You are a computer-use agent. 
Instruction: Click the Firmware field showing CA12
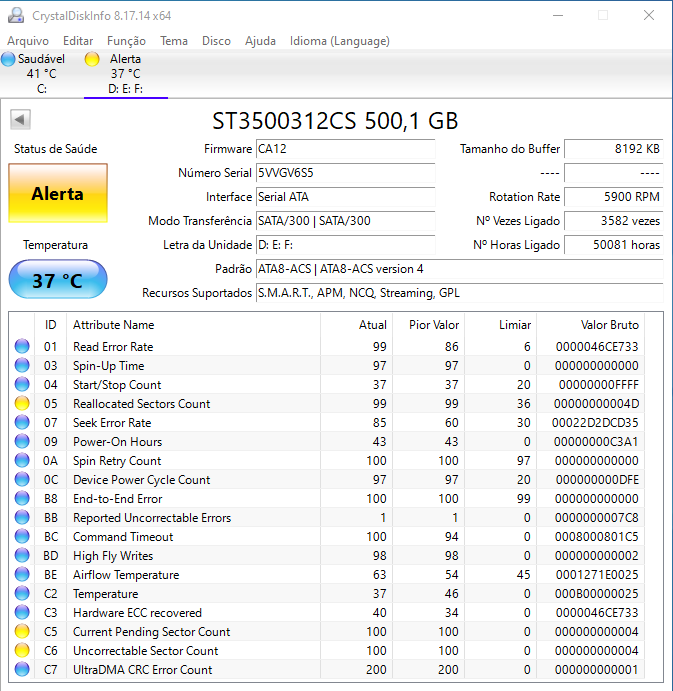[346, 149]
